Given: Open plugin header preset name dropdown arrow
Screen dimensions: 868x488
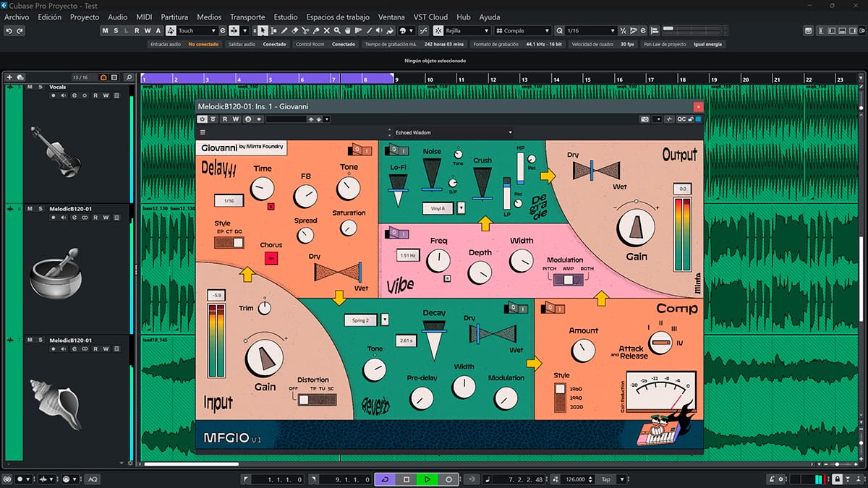Looking at the screenshot, I should 326,119.
